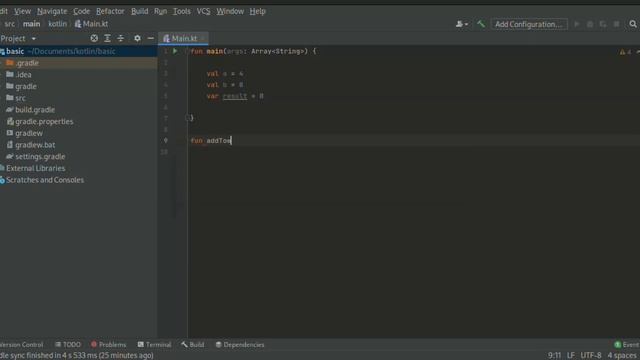This screenshot has height=360, width=640.
Task: Click the Expand All icon in Project panel
Action: pyautogui.click(x=107, y=38)
